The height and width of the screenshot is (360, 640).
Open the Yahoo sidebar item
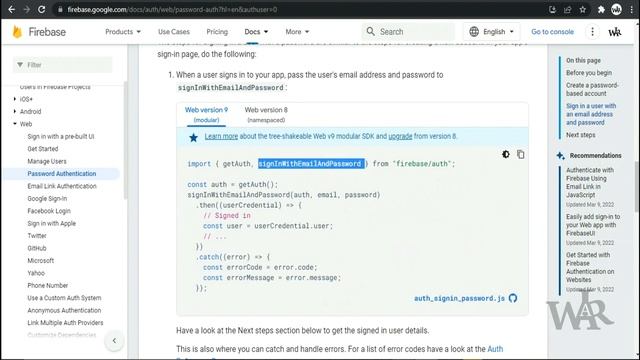click(36, 273)
